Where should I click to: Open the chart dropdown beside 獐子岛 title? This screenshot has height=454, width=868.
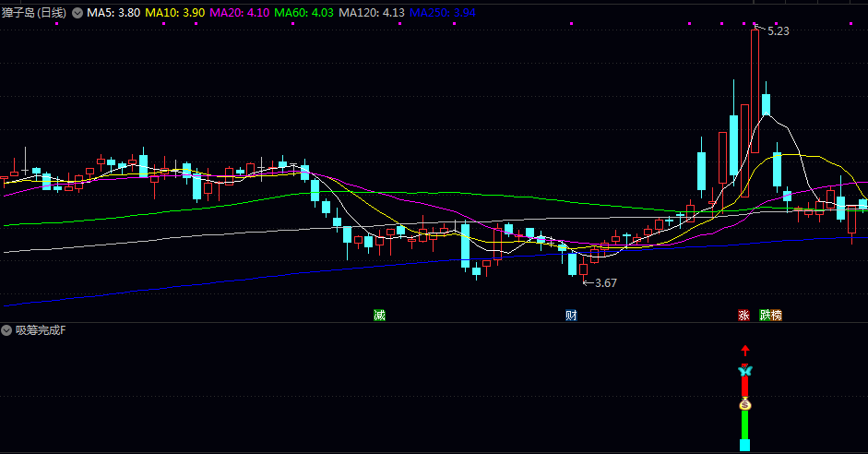tap(77, 13)
